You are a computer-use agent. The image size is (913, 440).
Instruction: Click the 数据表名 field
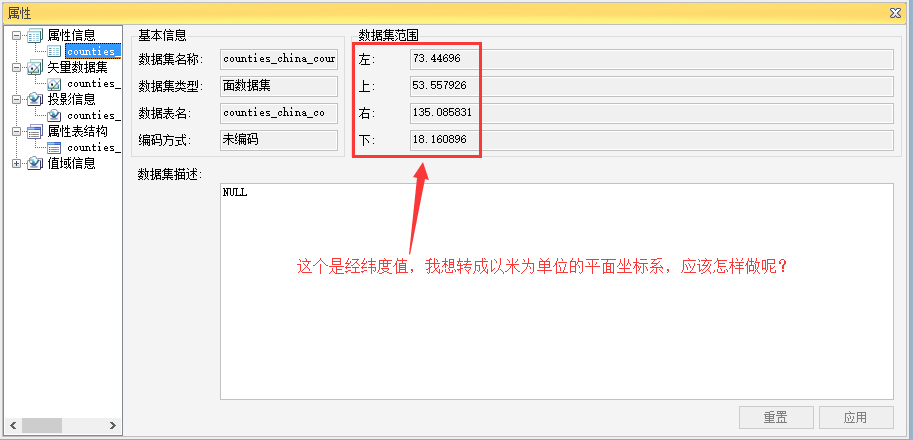click(279, 113)
